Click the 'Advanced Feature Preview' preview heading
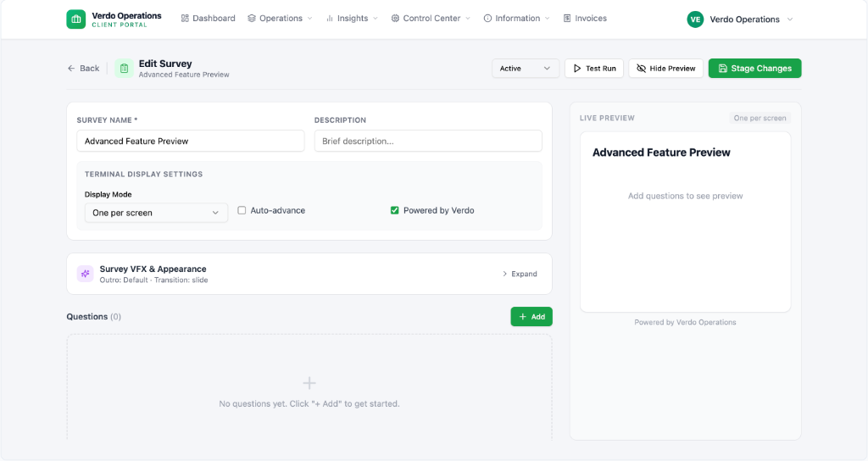 (661, 153)
